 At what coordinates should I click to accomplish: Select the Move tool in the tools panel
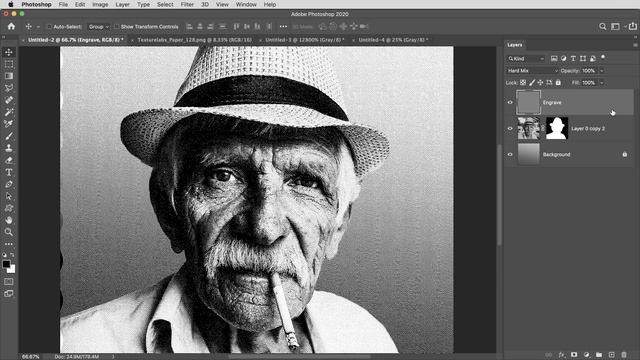point(9,52)
